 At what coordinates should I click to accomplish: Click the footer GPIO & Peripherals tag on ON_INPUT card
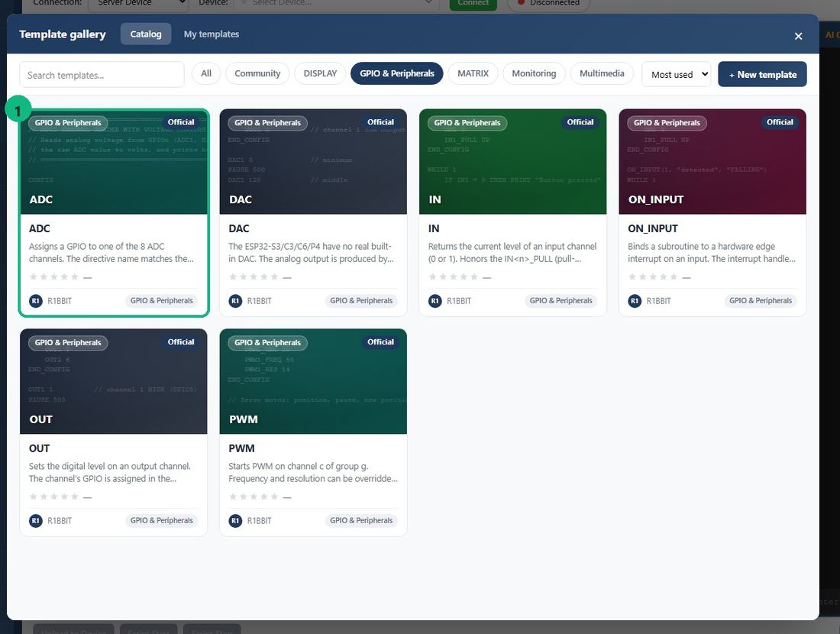[761, 301]
